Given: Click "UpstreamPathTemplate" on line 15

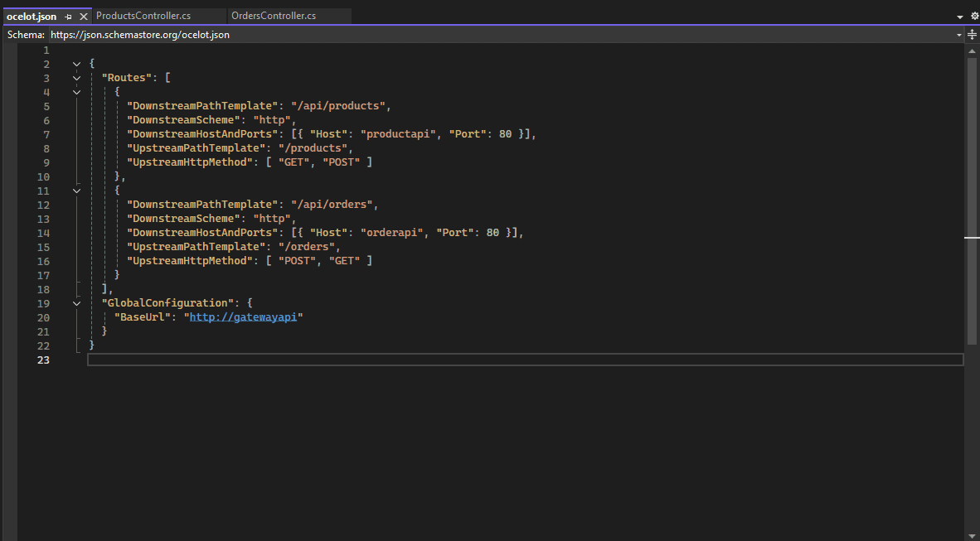Looking at the screenshot, I should pos(196,247).
